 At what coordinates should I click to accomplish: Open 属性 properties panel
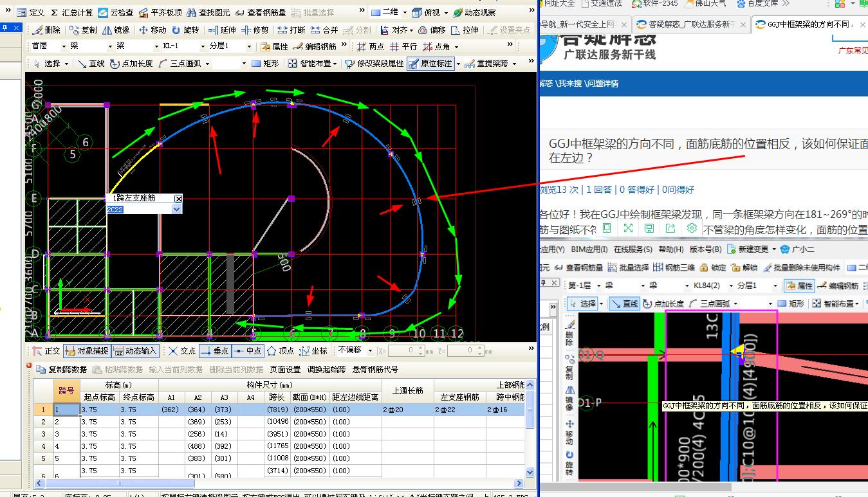click(x=275, y=47)
